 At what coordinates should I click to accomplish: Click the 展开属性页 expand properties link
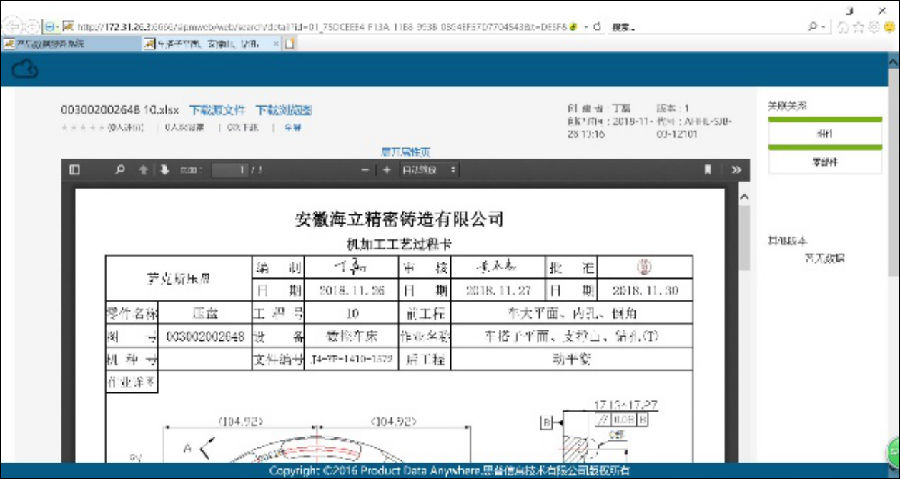405,152
